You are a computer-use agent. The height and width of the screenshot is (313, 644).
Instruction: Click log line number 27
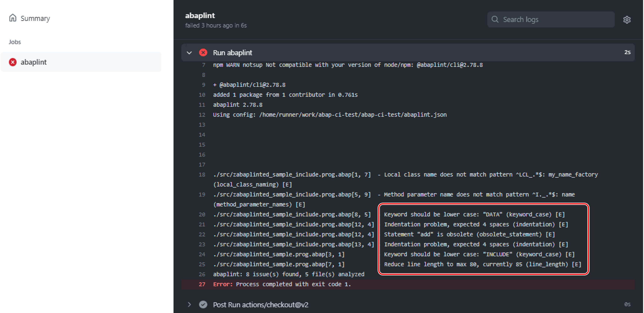coord(202,284)
